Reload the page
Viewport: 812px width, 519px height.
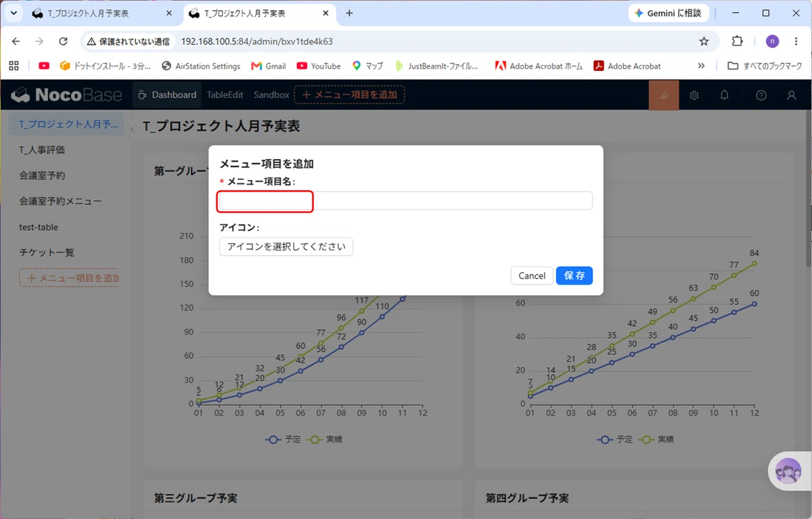63,41
